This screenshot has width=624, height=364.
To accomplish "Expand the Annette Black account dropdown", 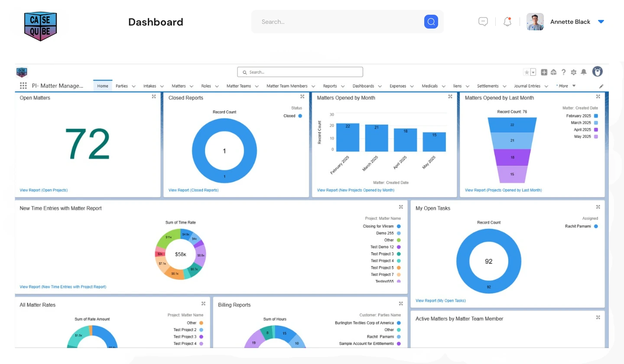I will tap(601, 22).
